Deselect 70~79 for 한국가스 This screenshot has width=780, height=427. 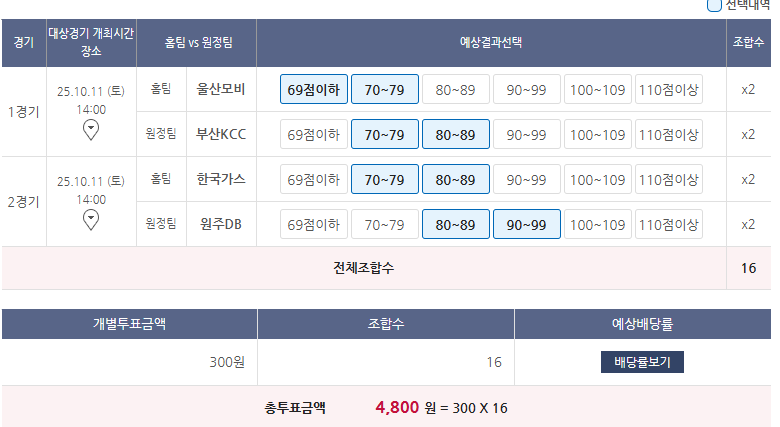385,179
